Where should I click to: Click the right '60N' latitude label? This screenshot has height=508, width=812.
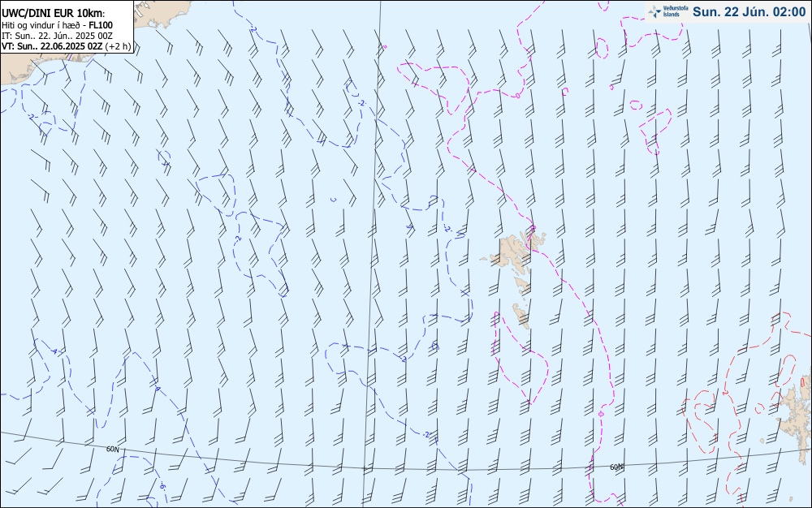coord(616,467)
